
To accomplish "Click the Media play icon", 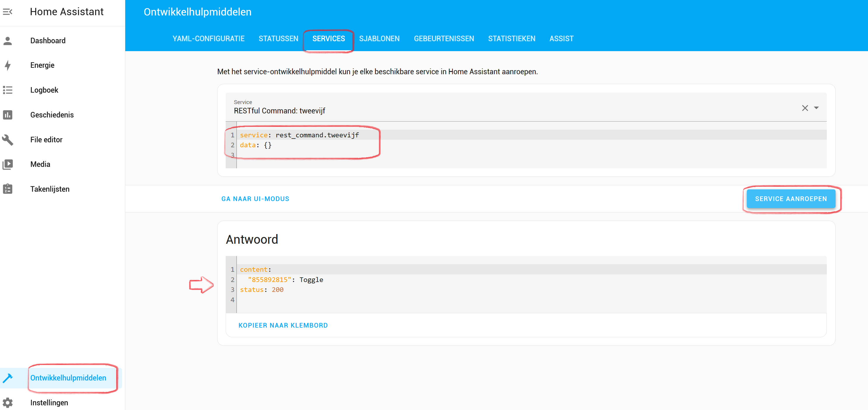I will [7, 164].
